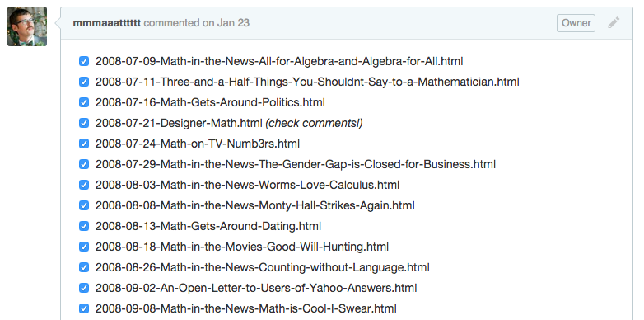Toggle the Designer-Math.html checkbox
Image resolution: width=644 pixels, height=320 pixels.
pyautogui.click(x=84, y=123)
